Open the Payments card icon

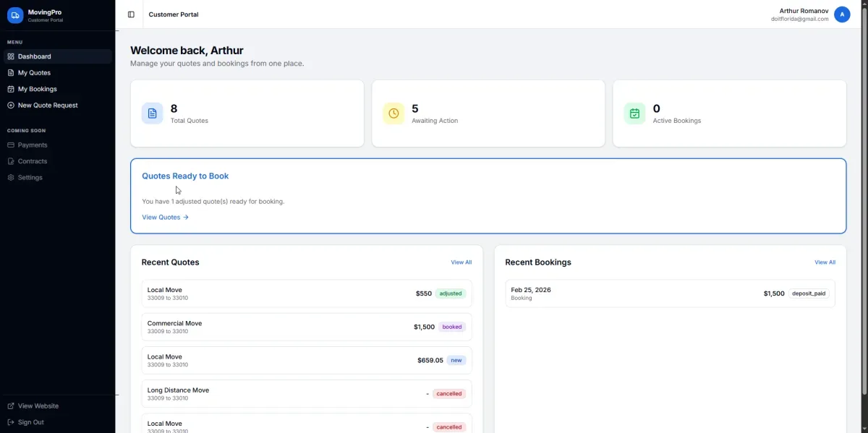click(10, 145)
